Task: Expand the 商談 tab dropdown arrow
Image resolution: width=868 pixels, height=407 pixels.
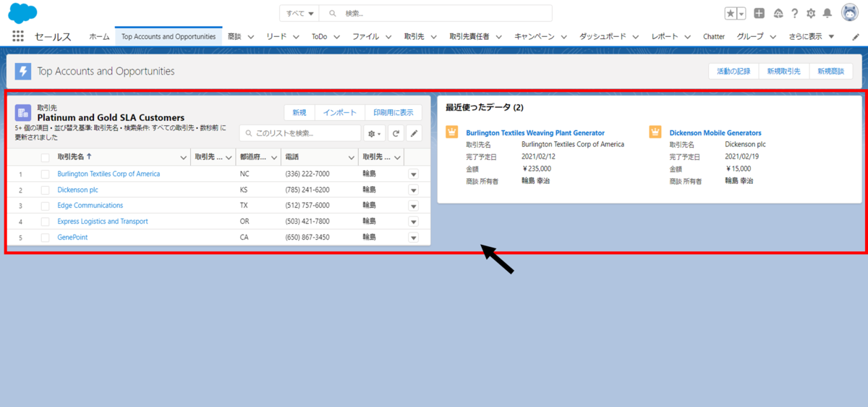Action: [x=251, y=36]
